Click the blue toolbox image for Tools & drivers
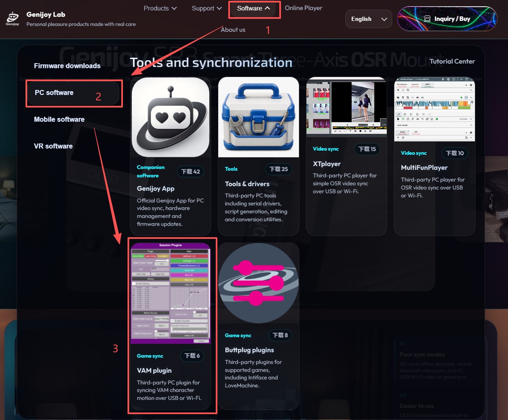This screenshot has width=508, height=420. (x=258, y=117)
